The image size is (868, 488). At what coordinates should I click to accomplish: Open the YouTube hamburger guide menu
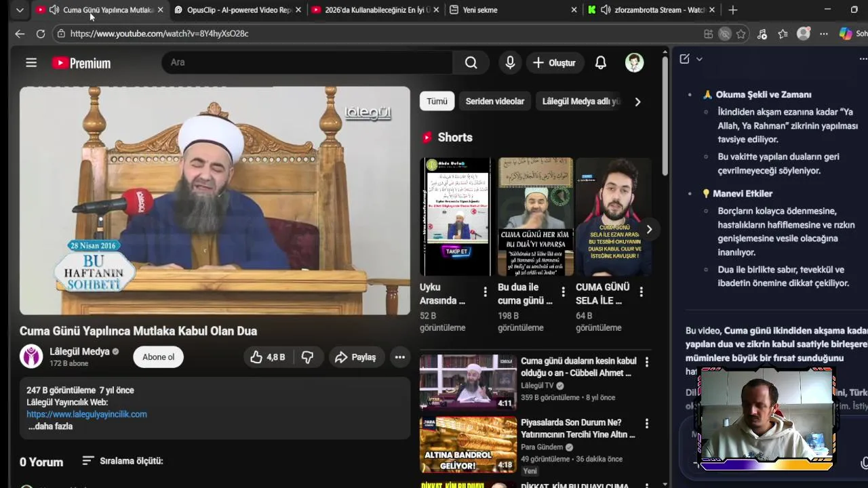[31, 63]
